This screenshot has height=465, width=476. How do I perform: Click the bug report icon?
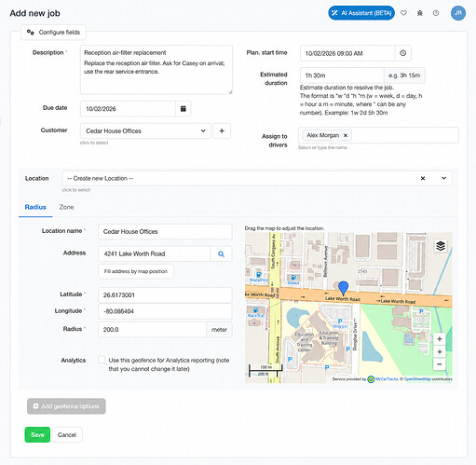pos(420,13)
